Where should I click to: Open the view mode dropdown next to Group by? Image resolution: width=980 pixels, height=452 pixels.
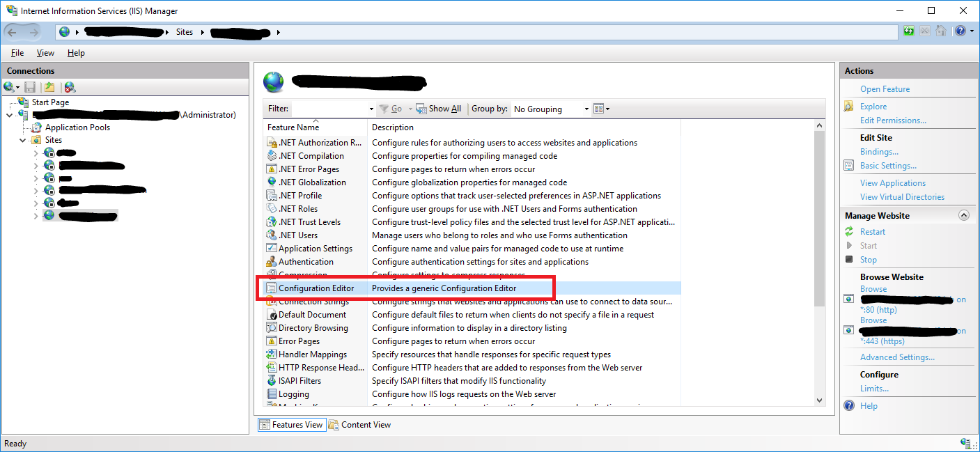tap(602, 109)
